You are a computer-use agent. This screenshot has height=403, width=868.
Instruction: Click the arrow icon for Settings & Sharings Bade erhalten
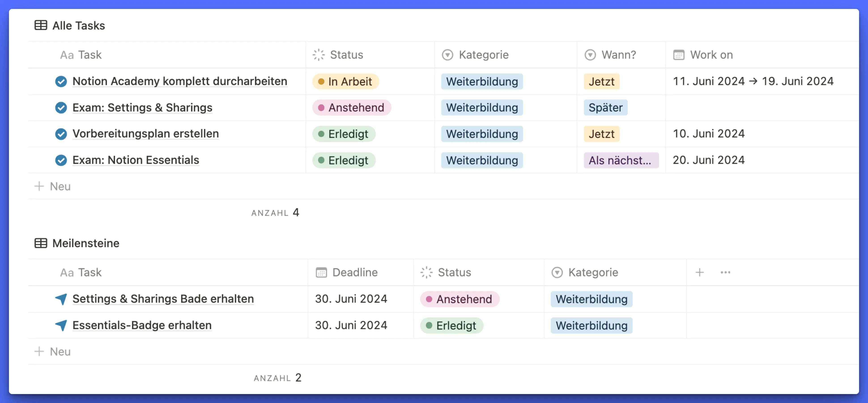(61, 299)
